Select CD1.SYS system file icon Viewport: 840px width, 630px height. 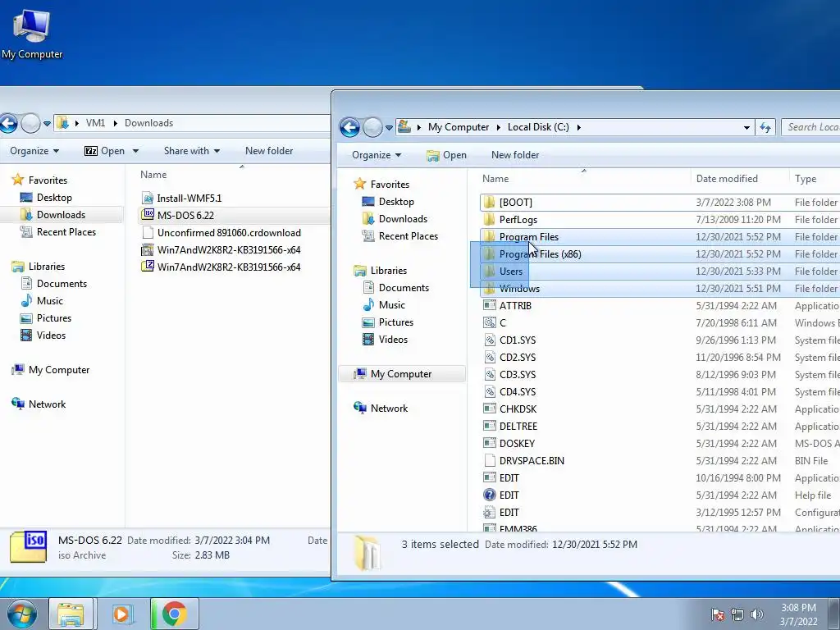point(489,340)
